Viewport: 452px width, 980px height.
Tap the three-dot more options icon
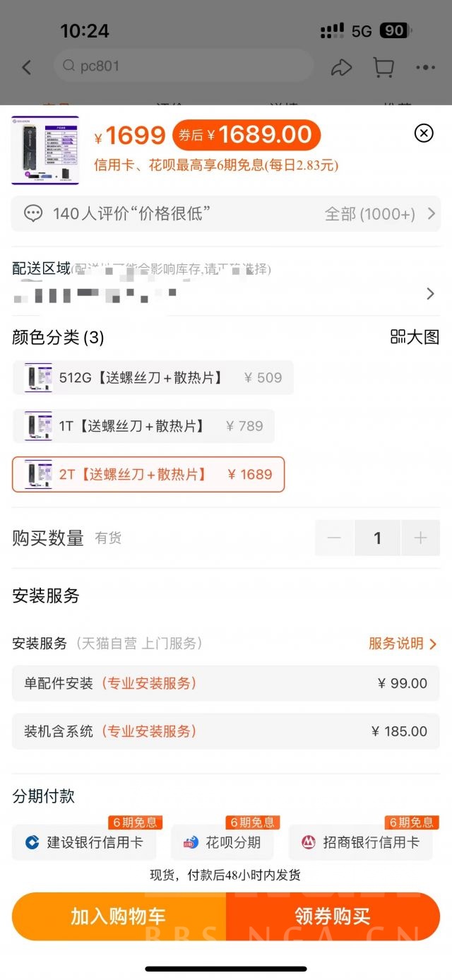click(x=426, y=66)
